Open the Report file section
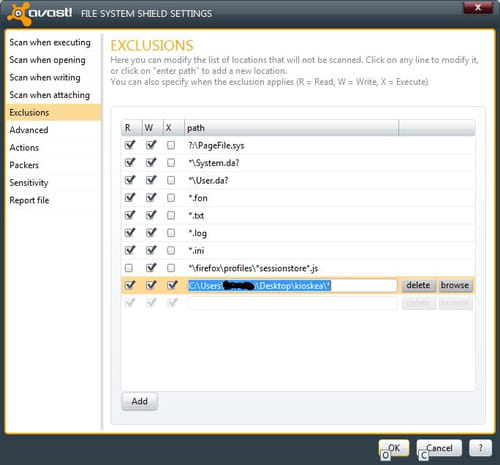 29,200
